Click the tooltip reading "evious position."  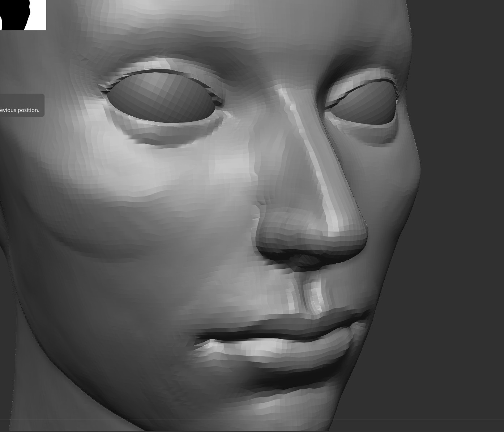click(22, 105)
